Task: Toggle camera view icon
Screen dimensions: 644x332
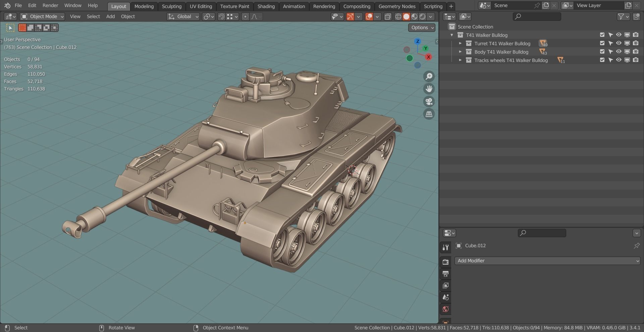Action: tap(429, 102)
